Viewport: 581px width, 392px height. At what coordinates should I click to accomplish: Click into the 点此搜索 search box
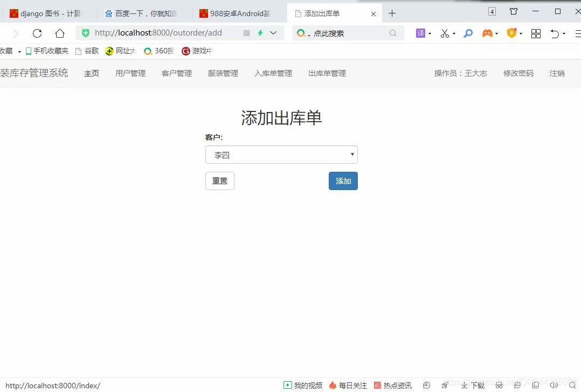[348, 33]
